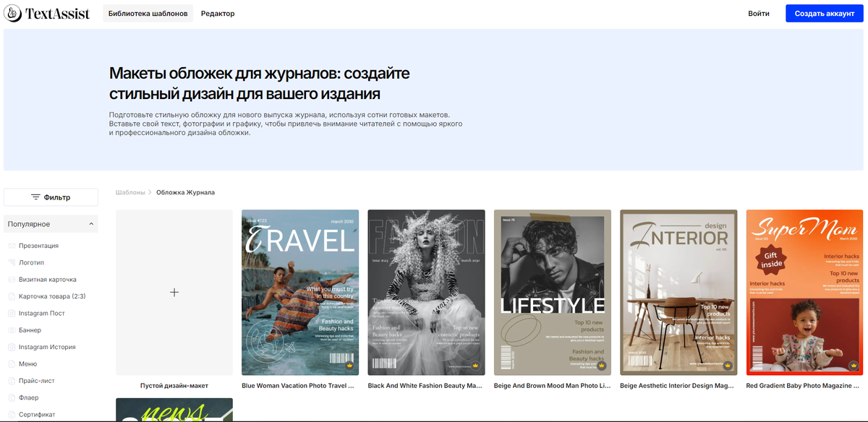The width and height of the screenshot is (868, 422).
Task: Click the plus icon on blank design card
Action: coord(174,293)
